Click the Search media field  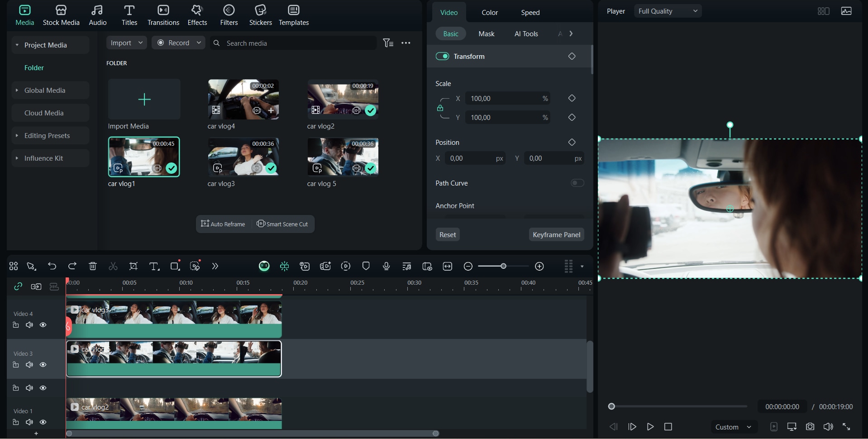293,43
